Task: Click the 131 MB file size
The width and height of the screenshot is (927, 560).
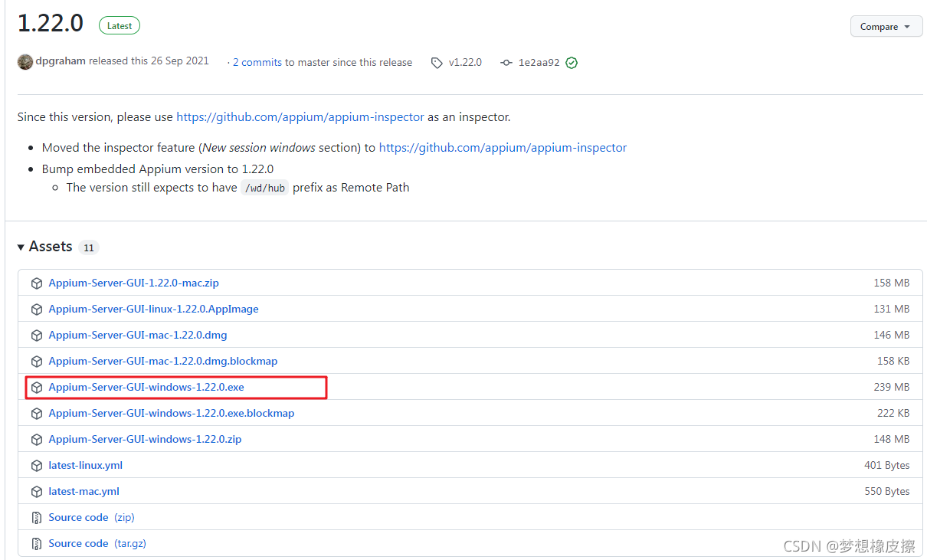Action: point(892,309)
